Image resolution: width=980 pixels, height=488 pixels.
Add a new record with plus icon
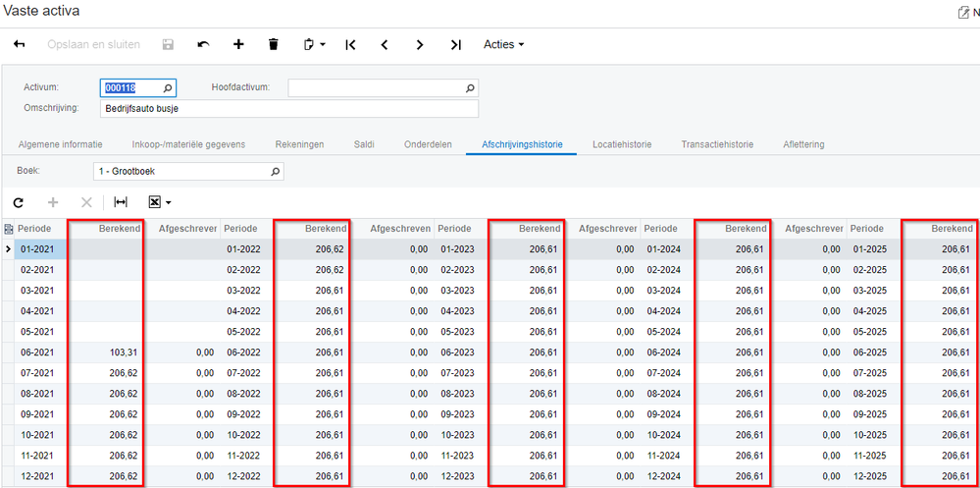[x=238, y=44]
